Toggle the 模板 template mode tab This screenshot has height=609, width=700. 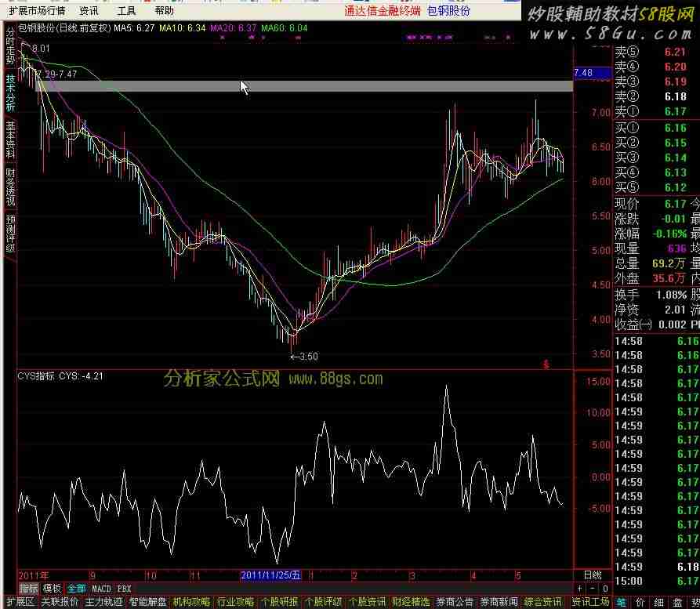click(52, 588)
